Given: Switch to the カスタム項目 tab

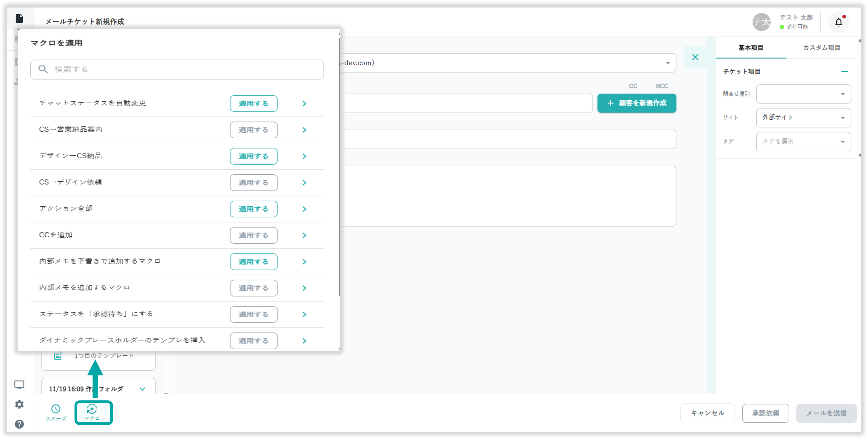Looking at the screenshot, I should pyautogui.click(x=821, y=48).
